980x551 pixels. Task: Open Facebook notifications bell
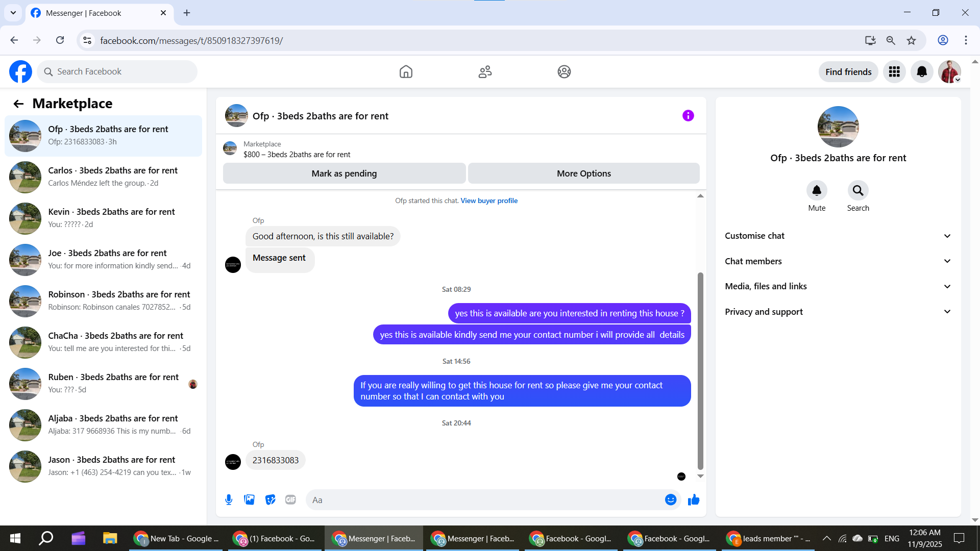(x=922, y=72)
